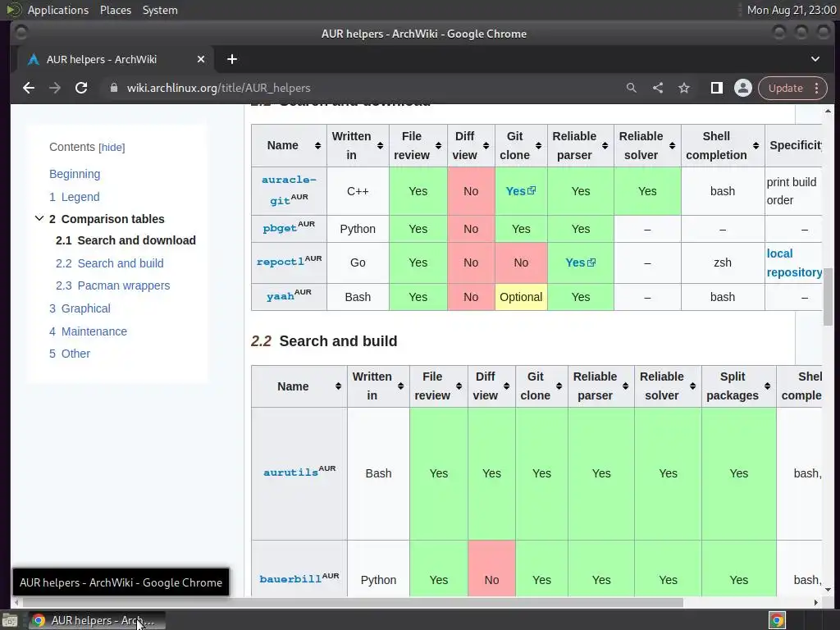Image resolution: width=840 pixels, height=630 pixels.
Task: Jump to 2.2 Search and build
Action: coord(110,263)
